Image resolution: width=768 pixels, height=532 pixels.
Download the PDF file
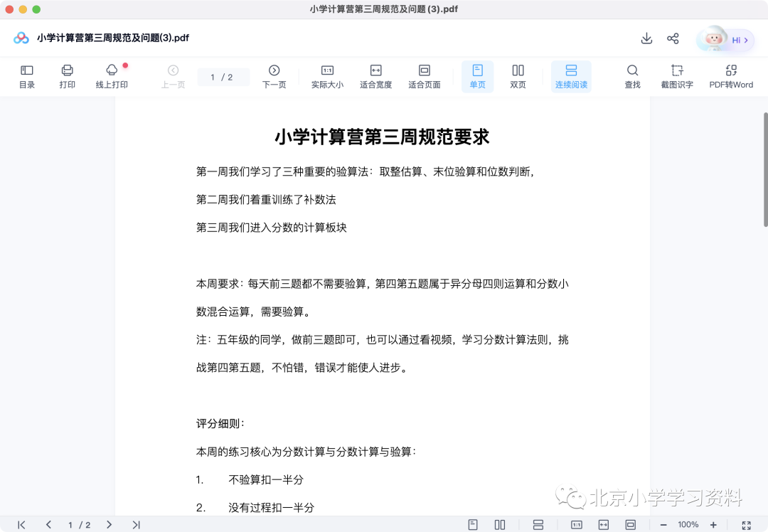click(646, 38)
